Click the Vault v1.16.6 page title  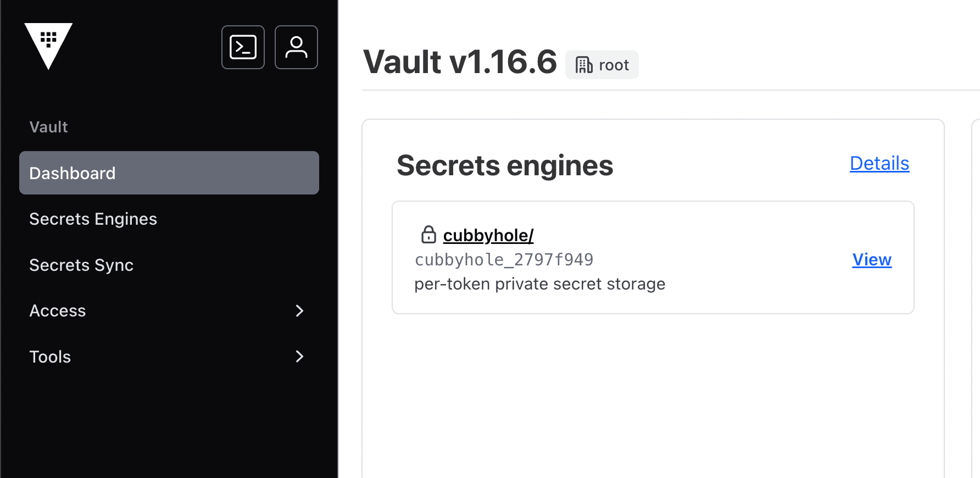coord(460,62)
